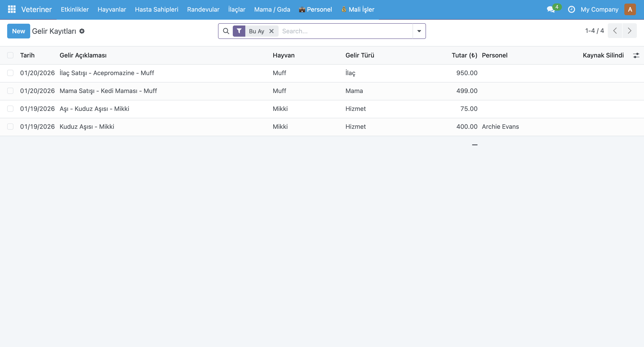644x347 pixels.
Task: Click the filter icon in the search bar
Action: (239, 31)
